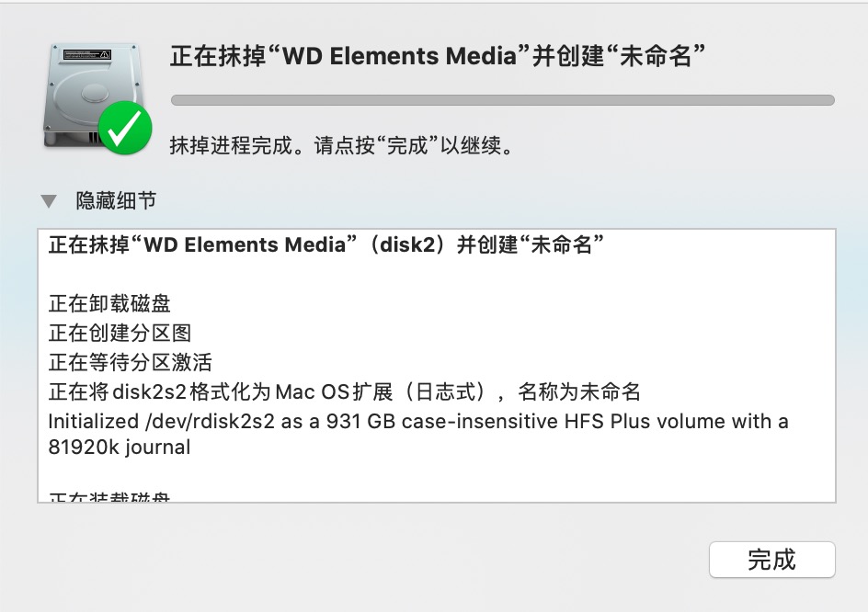Collapse details with the disclosure triangle
Screen dimensions: 868x612
click(48, 200)
